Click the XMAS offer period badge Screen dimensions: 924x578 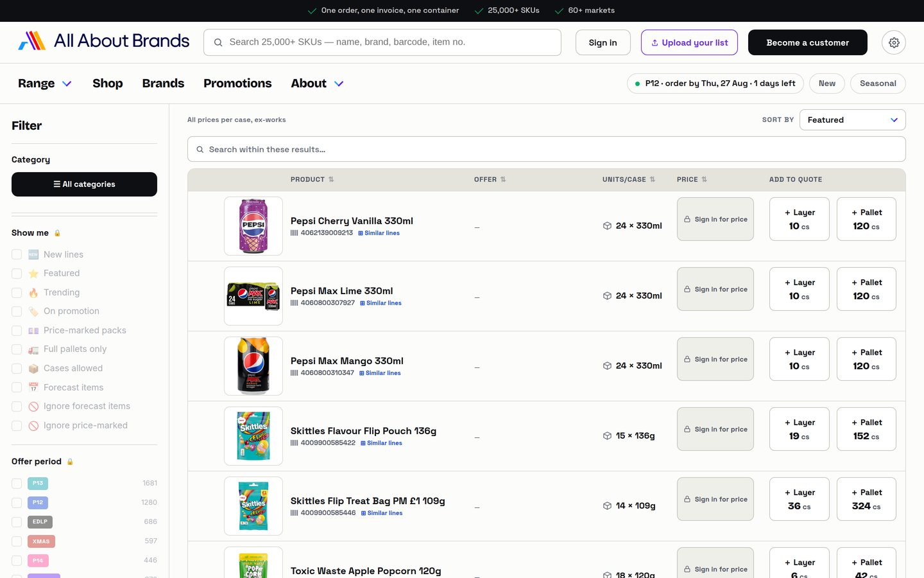coord(41,541)
